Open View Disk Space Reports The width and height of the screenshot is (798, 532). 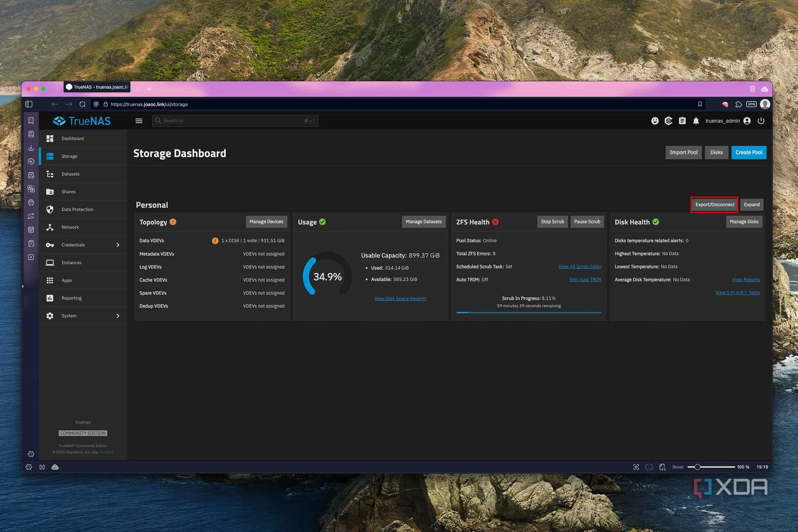pos(400,298)
